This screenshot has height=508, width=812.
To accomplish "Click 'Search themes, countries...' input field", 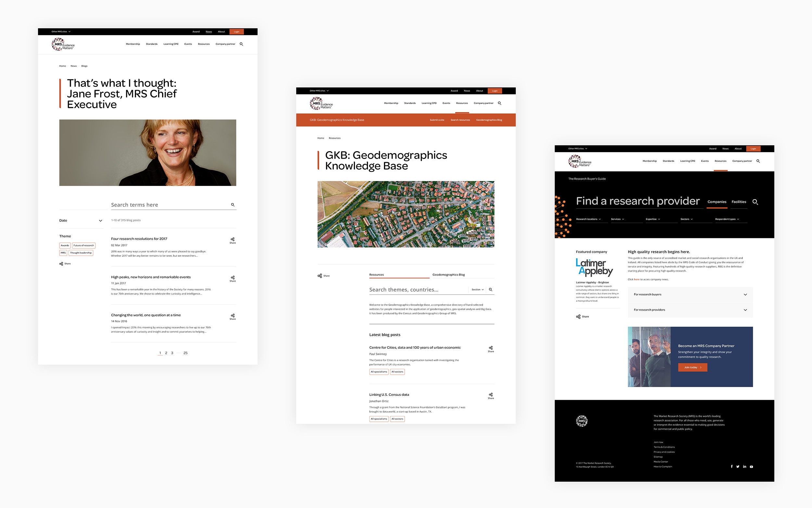I will pos(418,290).
